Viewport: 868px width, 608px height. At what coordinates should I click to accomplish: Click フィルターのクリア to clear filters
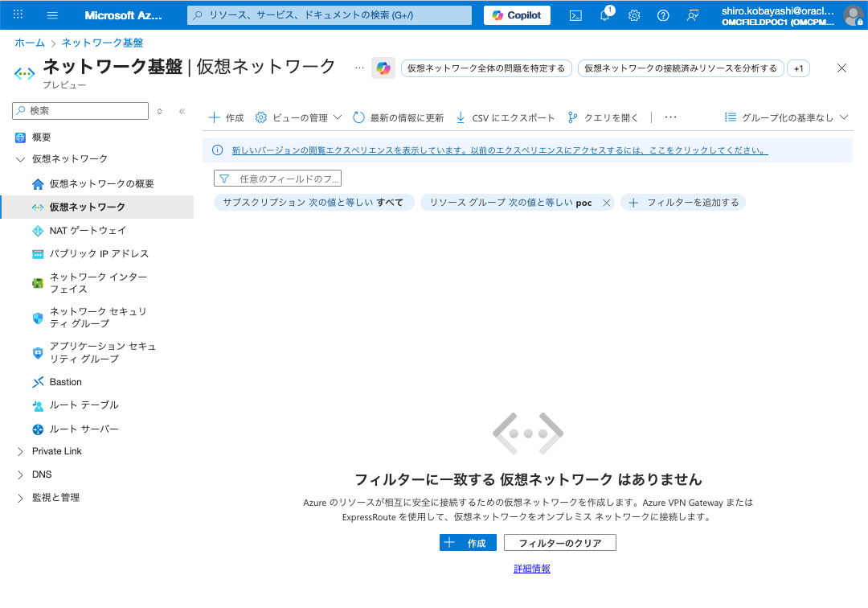click(x=559, y=542)
